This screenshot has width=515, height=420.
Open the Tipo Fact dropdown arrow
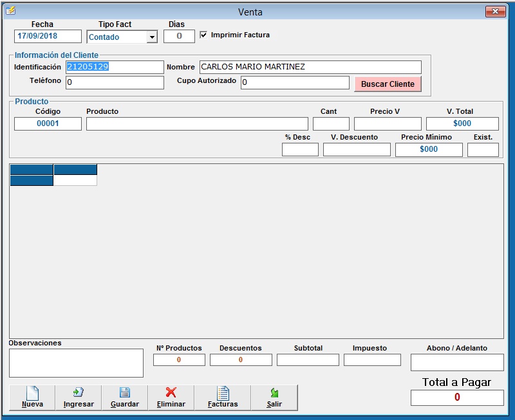point(152,37)
